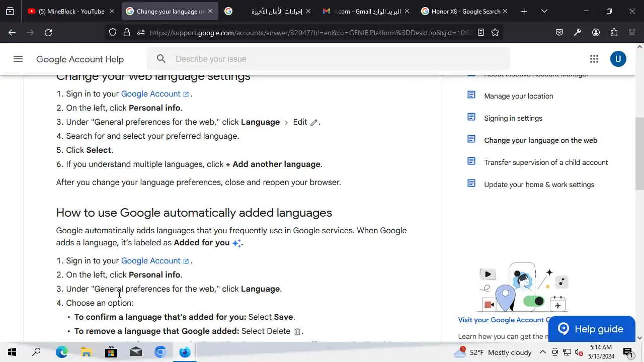Open the Firefox account icon in toolbar
The width and height of the screenshot is (644, 362).
click(x=596, y=32)
